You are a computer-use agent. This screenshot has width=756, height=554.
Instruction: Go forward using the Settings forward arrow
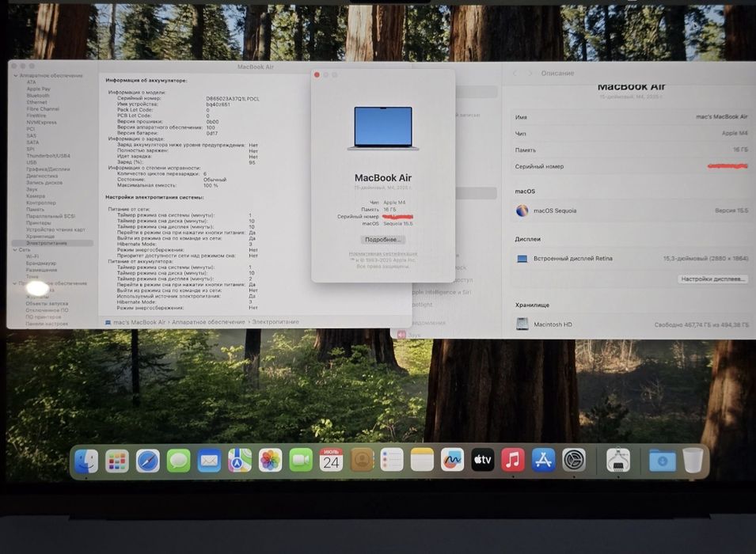pos(530,74)
